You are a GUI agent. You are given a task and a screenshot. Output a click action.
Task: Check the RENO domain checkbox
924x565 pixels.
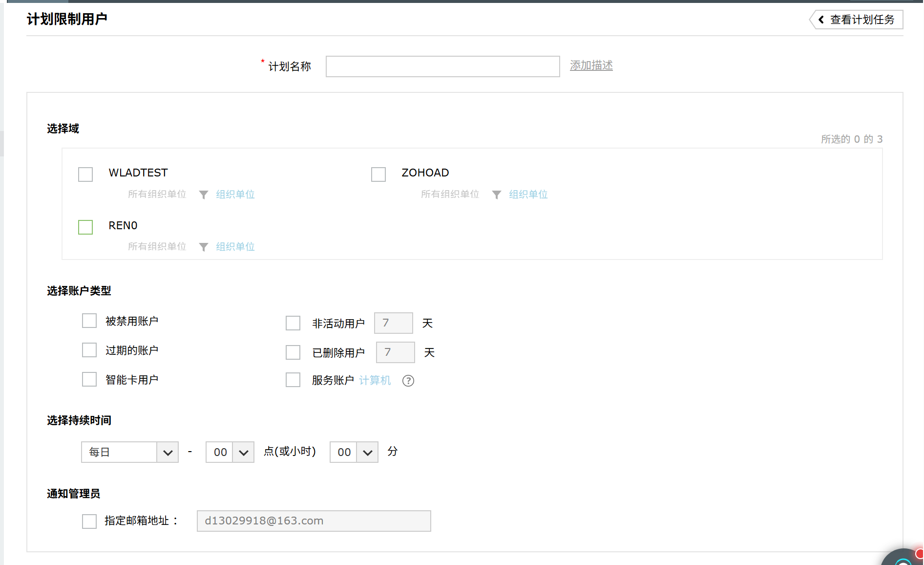click(x=85, y=227)
